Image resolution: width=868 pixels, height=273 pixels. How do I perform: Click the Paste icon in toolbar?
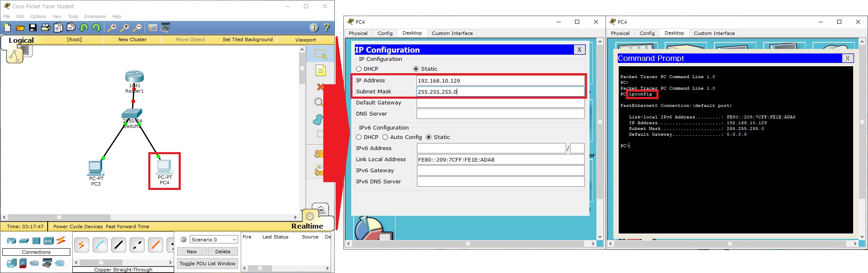pos(71,28)
